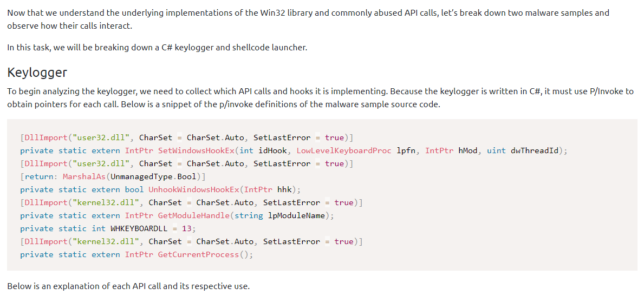Click sentence 'Below is an explanation of each API call'
This screenshot has width=644, height=295.
[128, 286]
